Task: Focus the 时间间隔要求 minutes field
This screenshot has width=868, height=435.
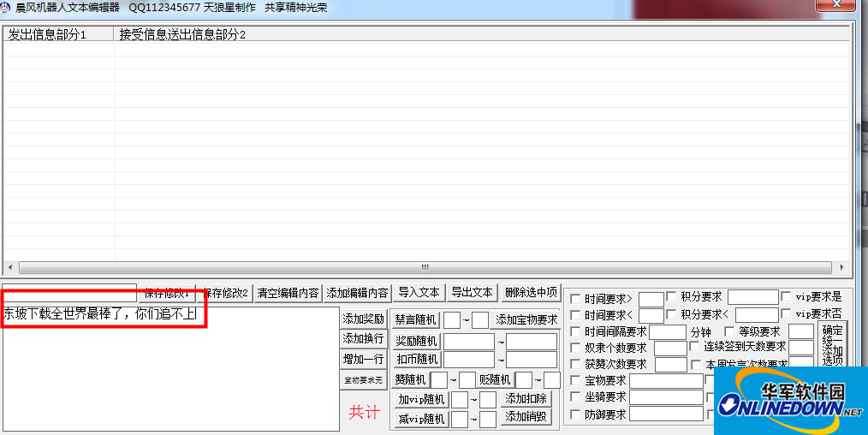Action: [x=668, y=332]
